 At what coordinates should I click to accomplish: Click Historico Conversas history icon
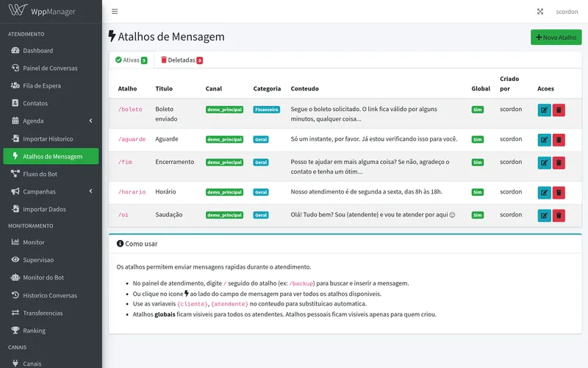click(x=15, y=295)
